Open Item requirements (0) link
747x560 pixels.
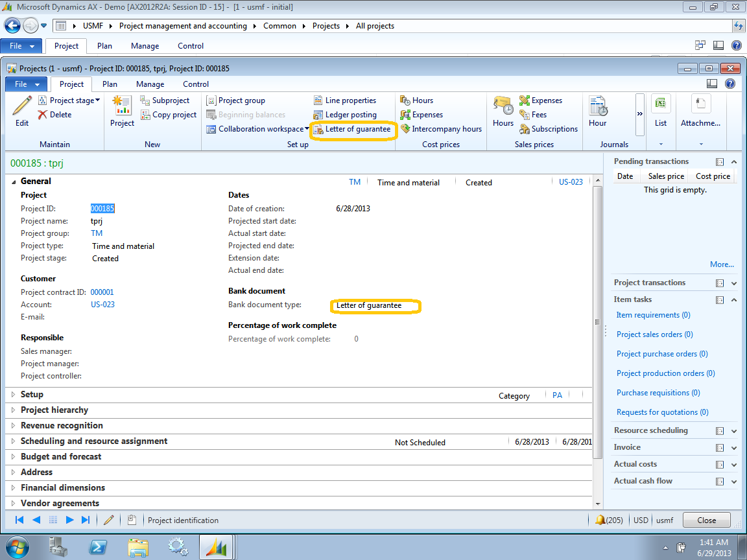point(653,315)
